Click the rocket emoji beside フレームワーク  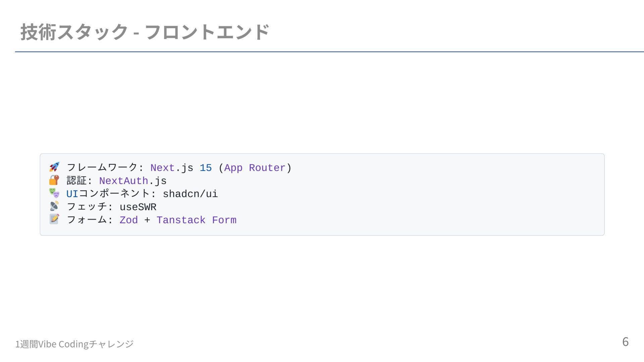tap(54, 167)
